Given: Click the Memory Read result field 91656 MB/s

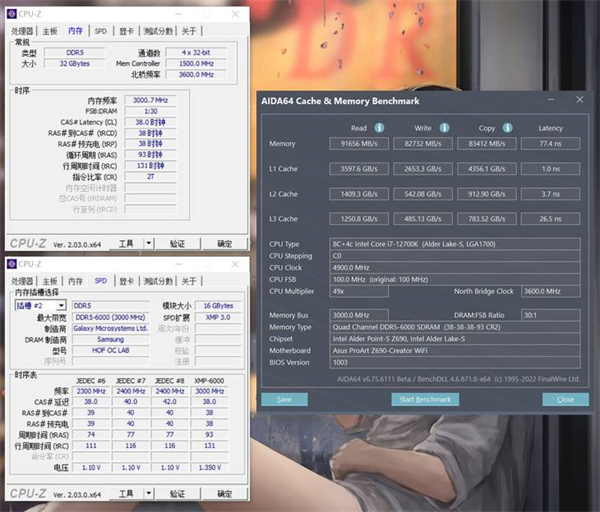Looking at the screenshot, I should coord(357,144).
